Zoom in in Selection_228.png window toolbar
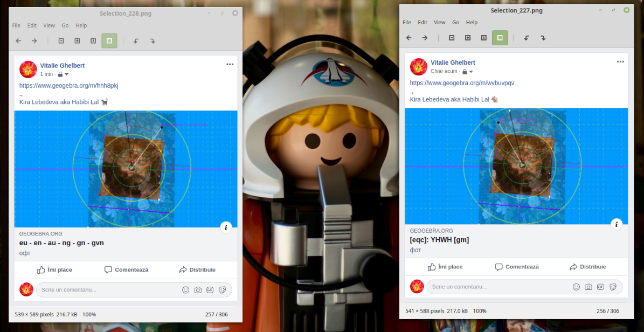The width and height of the screenshot is (644, 332). coord(77,40)
